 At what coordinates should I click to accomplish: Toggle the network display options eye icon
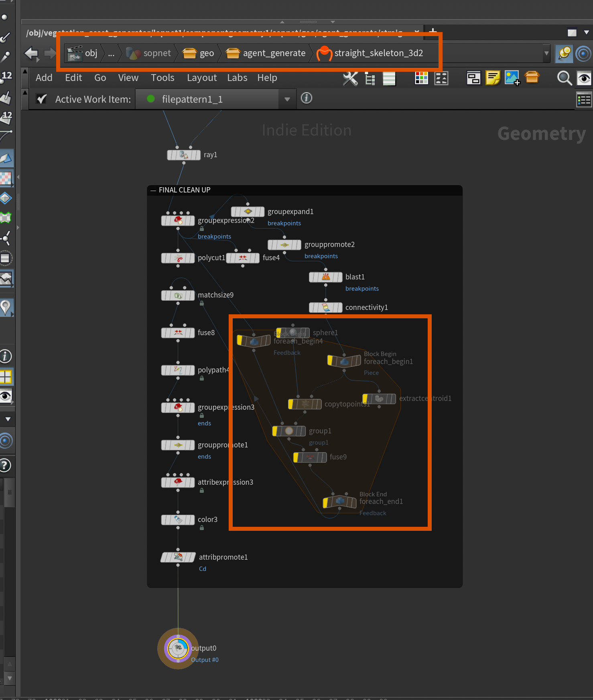[584, 78]
